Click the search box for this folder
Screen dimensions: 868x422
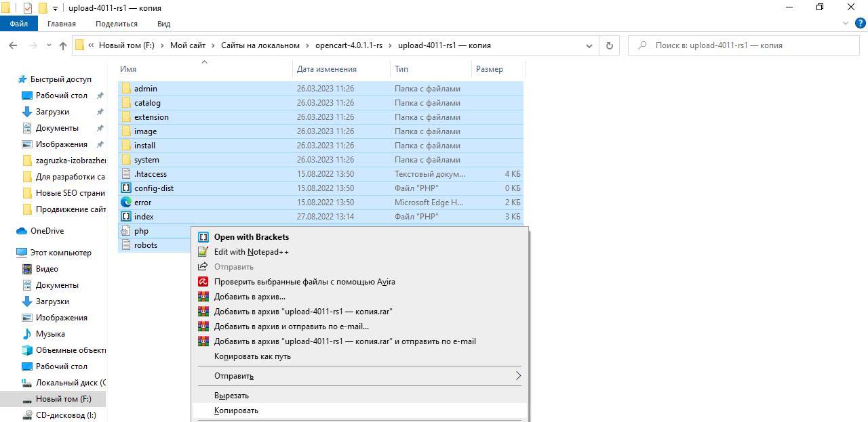(746, 45)
